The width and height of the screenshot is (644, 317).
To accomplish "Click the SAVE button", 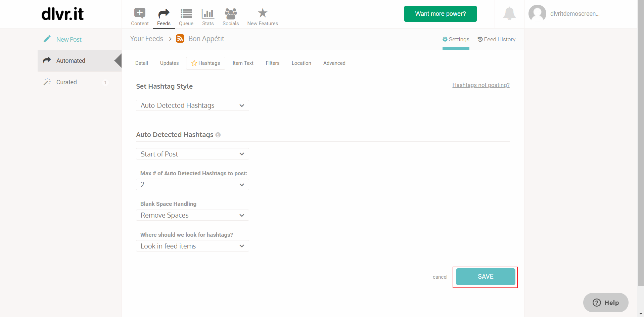I will tap(486, 277).
